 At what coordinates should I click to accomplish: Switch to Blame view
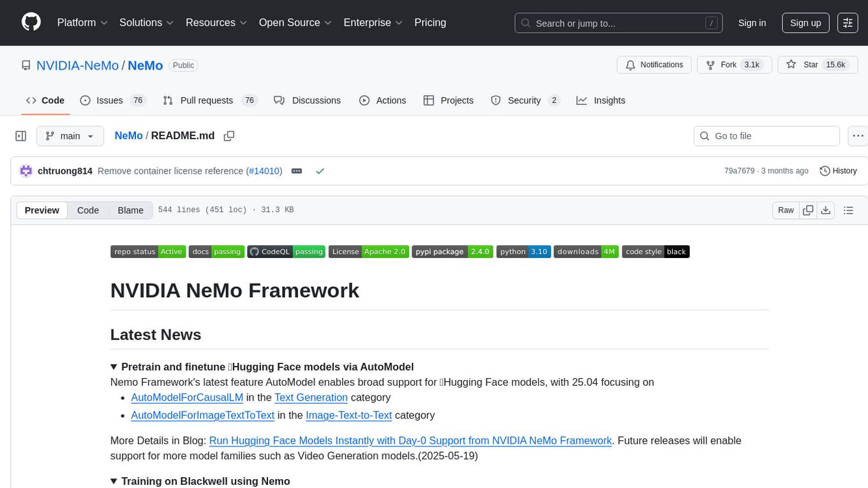click(x=130, y=210)
